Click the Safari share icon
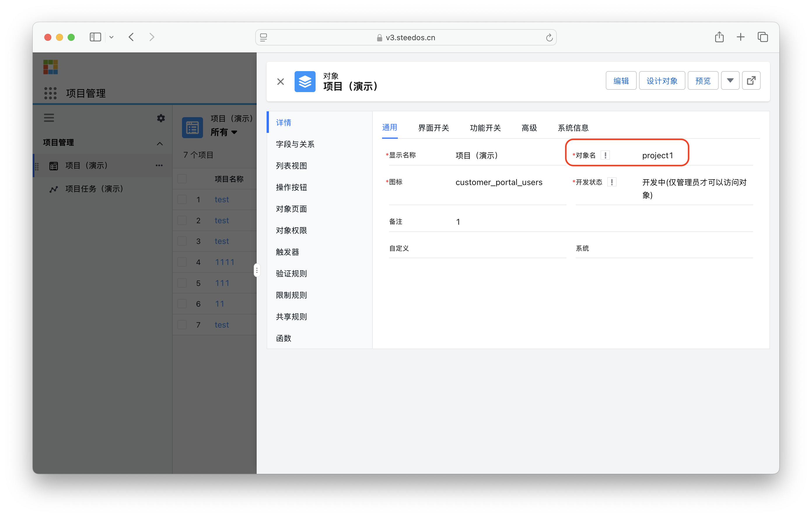The height and width of the screenshot is (517, 812). pyautogui.click(x=719, y=37)
